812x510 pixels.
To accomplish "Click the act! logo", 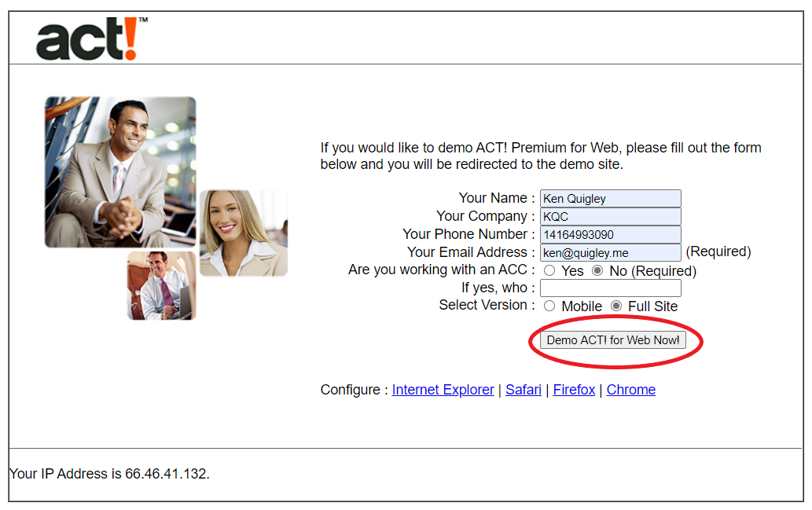I will pos(92,39).
